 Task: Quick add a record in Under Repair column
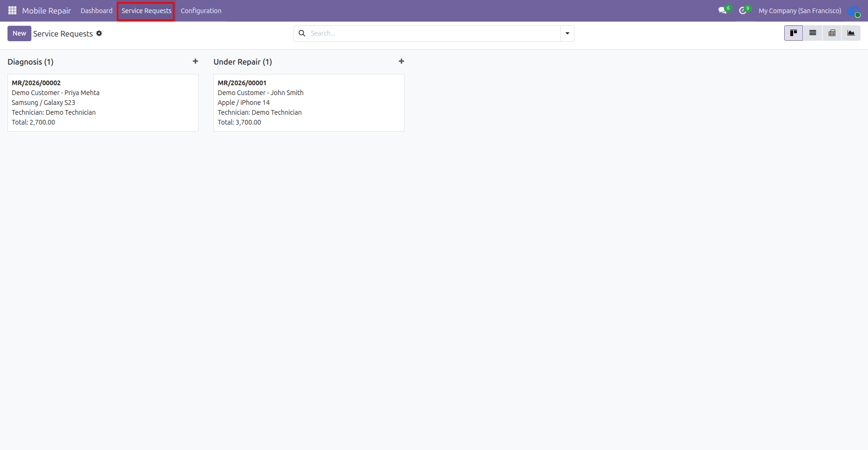tap(401, 61)
